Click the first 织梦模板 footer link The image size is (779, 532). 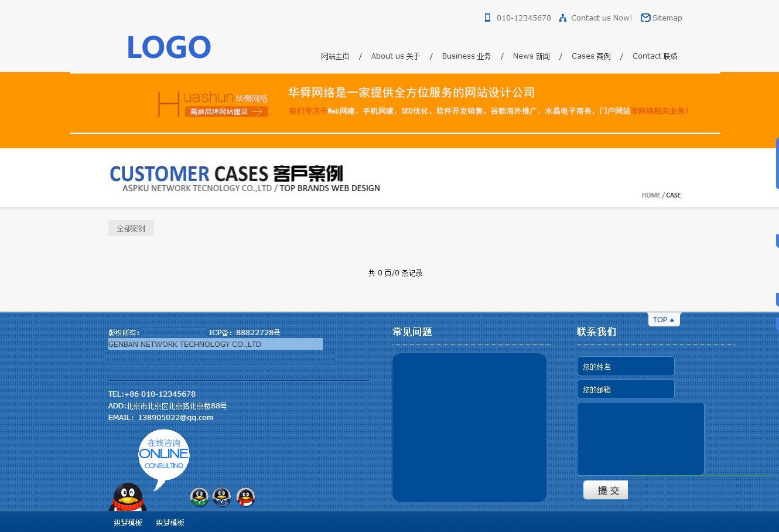pyautogui.click(x=128, y=523)
